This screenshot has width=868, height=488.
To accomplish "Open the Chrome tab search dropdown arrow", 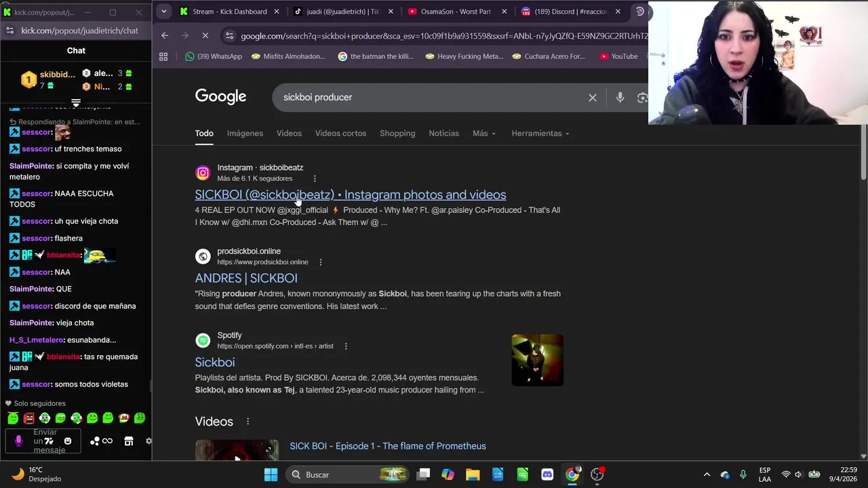I will pyautogui.click(x=163, y=12).
